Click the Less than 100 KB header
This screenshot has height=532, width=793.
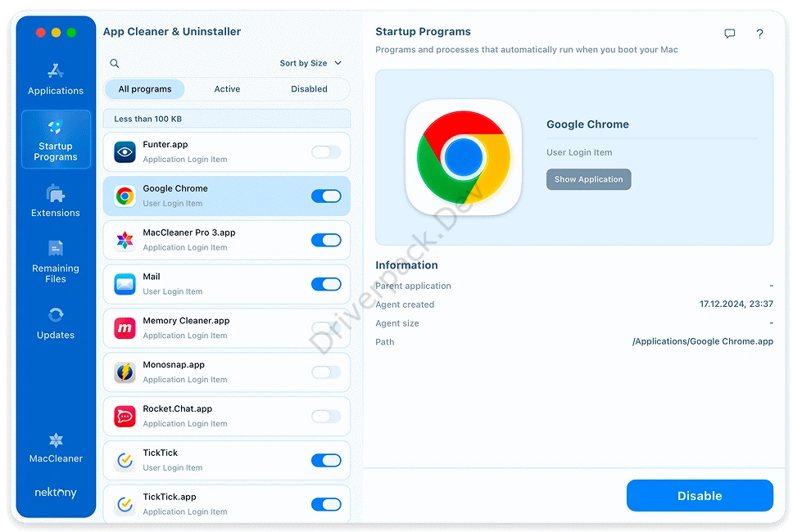pyautogui.click(x=227, y=119)
